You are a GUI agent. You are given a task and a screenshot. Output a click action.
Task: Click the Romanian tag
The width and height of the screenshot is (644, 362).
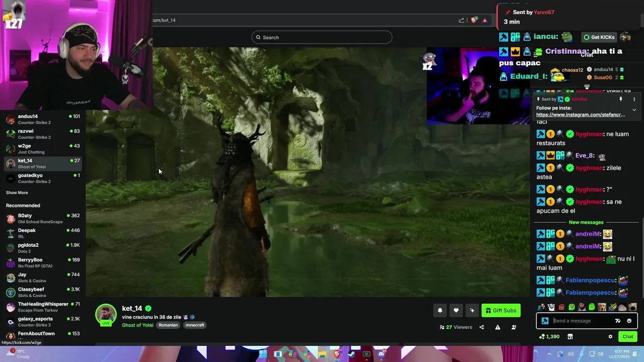(x=168, y=325)
